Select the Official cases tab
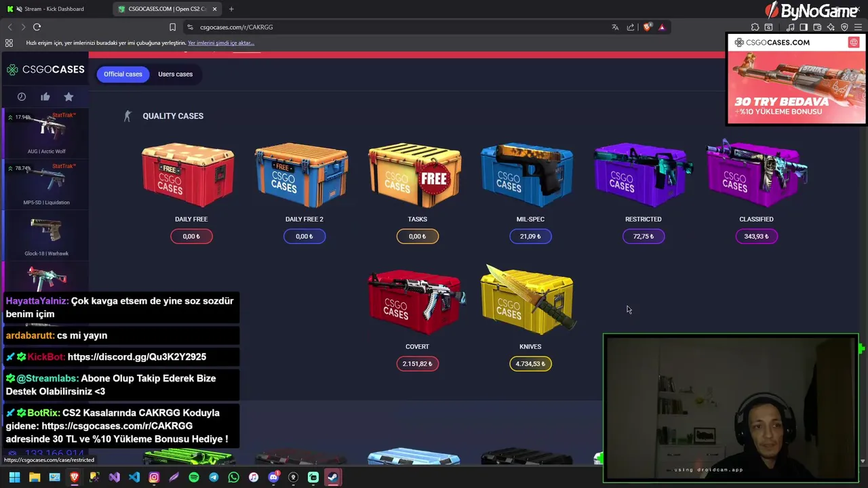868x488 pixels. click(123, 74)
